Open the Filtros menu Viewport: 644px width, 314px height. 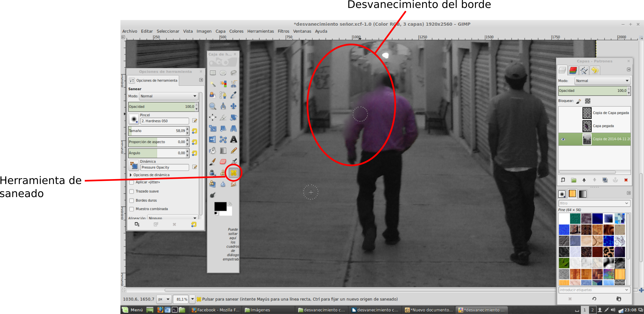point(284,31)
